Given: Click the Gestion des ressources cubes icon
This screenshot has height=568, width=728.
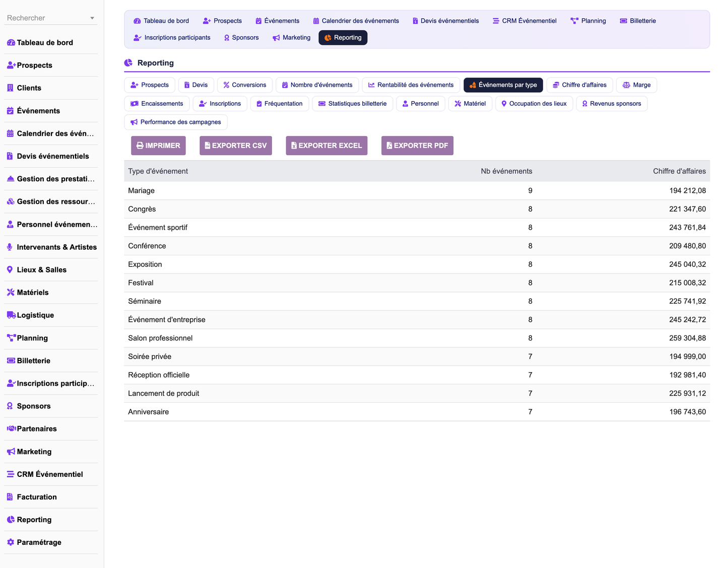Looking at the screenshot, I should (11, 201).
